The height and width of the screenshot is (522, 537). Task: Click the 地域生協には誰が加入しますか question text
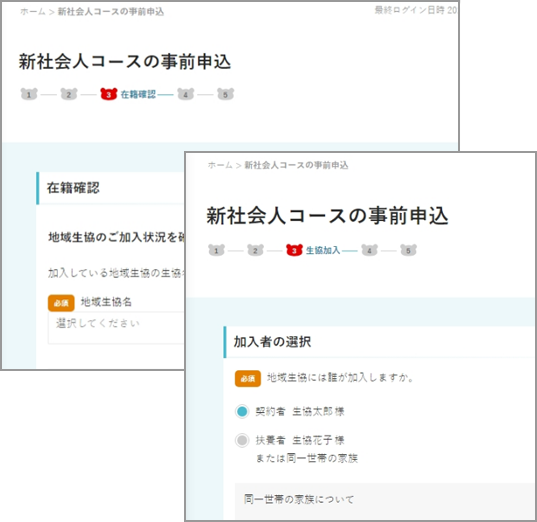point(341,377)
